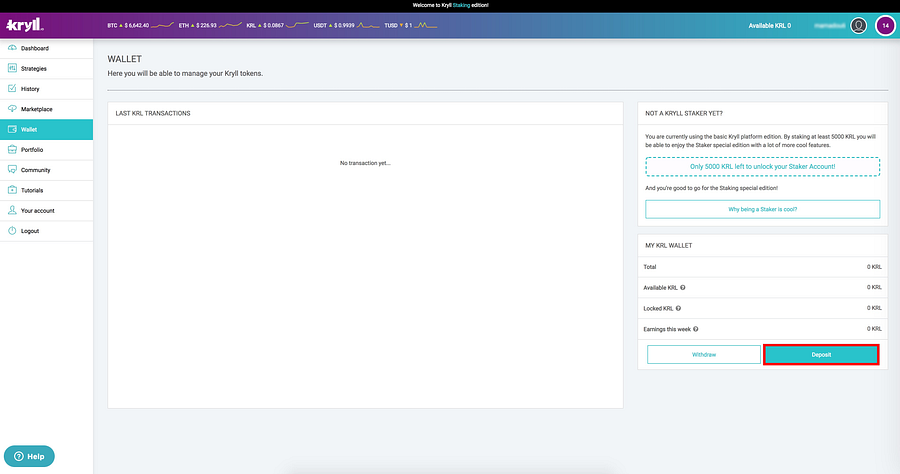900x474 pixels.
Task: Open the user profile avatar icon
Action: (x=858, y=25)
